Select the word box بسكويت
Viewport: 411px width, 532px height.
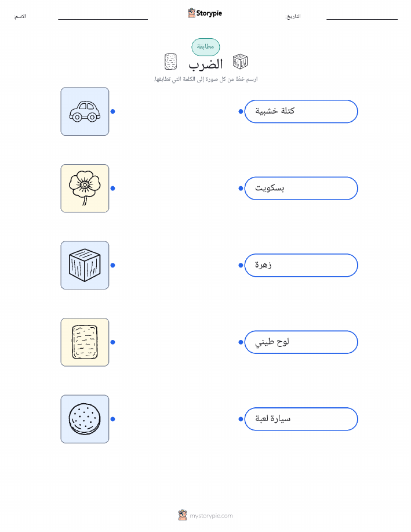(301, 189)
